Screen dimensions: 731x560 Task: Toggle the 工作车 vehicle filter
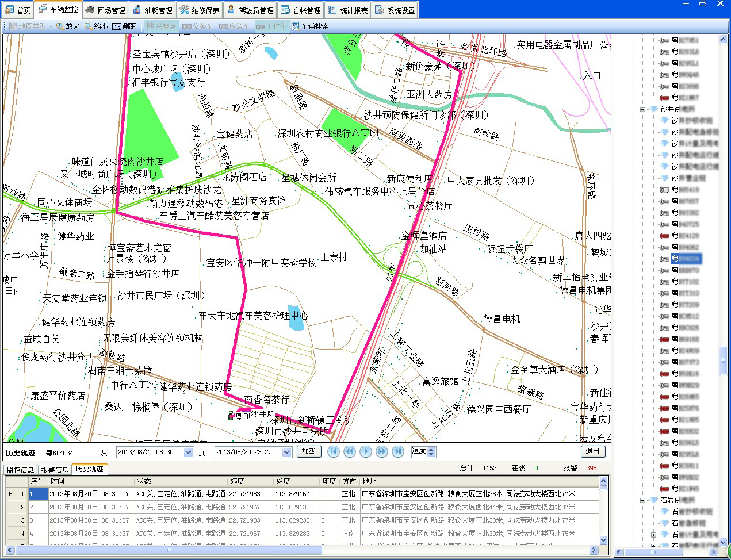tap(271, 26)
